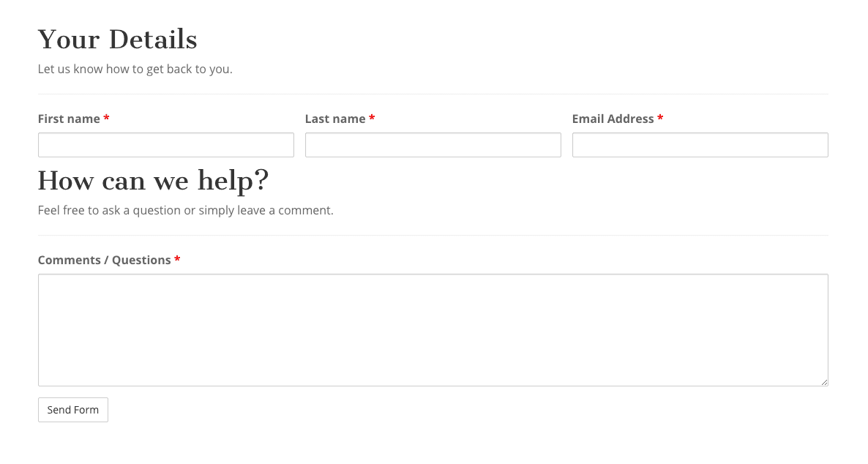Screen dimensions: 868x464
Task: Click the First name label
Action: tap(69, 119)
